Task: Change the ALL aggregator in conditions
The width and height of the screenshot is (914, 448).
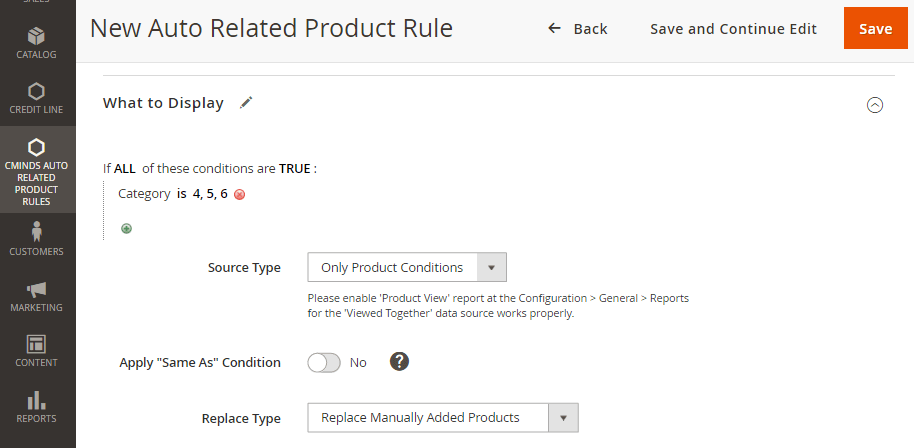Action: click(x=125, y=169)
